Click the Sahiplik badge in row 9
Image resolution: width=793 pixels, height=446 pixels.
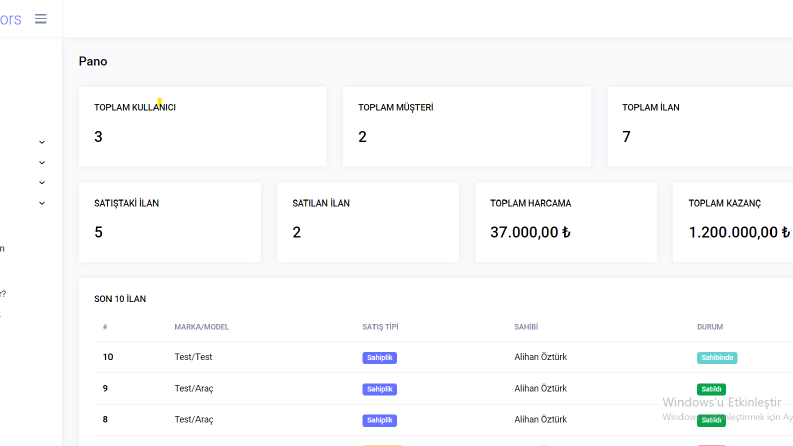[x=379, y=389]
